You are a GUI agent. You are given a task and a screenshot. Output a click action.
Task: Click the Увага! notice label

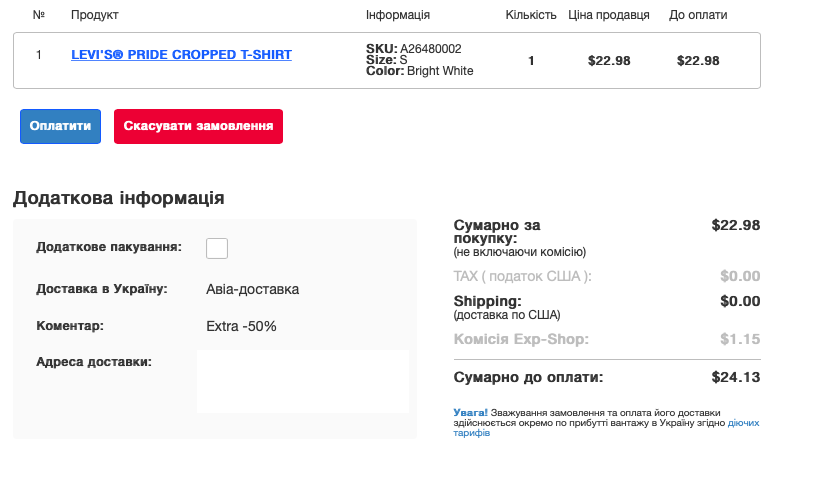(470, 413)
